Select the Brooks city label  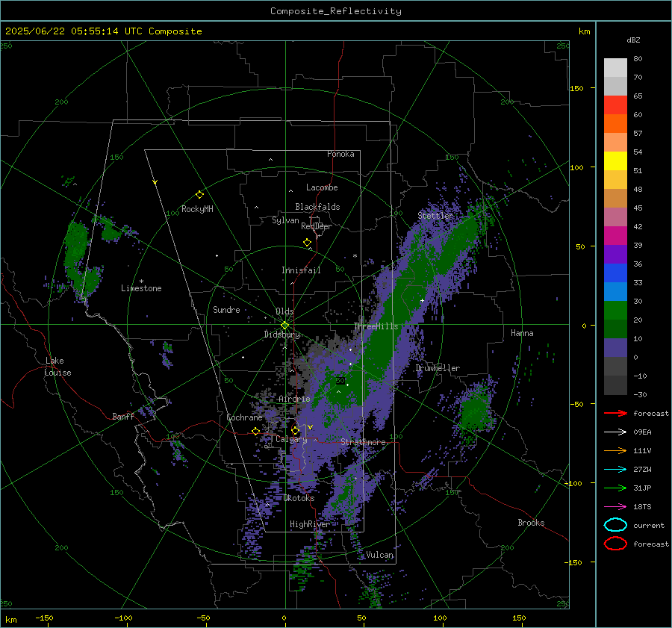[x=531, y=523]
